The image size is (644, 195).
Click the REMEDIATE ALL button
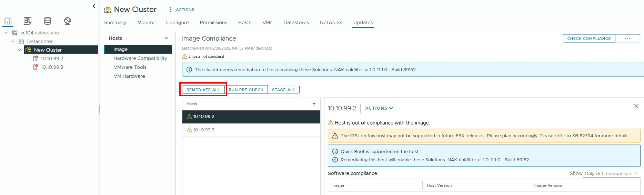[x=203, y=90]
